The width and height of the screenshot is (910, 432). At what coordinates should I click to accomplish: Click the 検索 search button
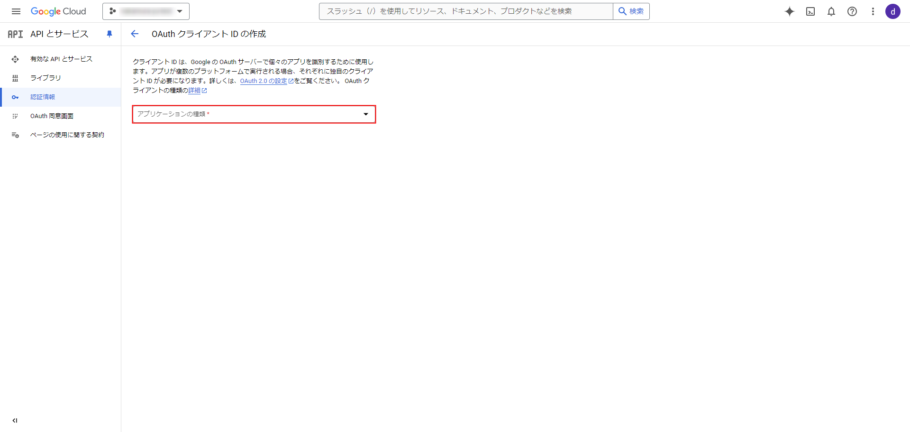coord(630,11)
